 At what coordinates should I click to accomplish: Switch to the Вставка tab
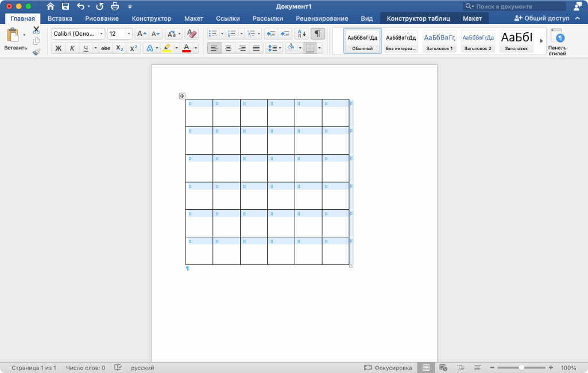coord(60,18)
